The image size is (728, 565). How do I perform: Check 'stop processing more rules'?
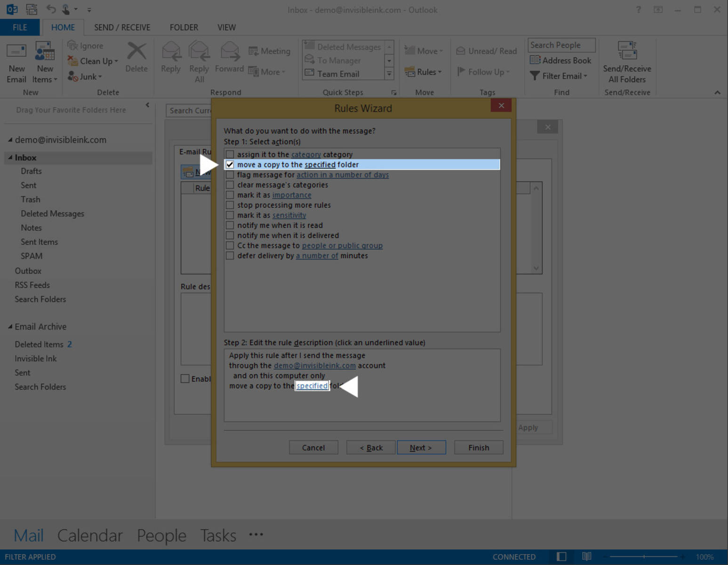click(x=230, y=205)
